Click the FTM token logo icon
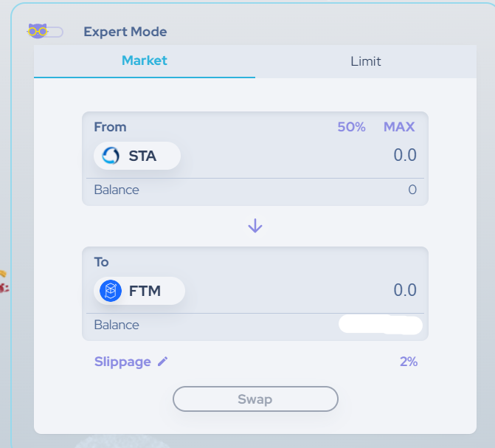The height and width of the screenshot is (448, 495). tap(111, 291)
